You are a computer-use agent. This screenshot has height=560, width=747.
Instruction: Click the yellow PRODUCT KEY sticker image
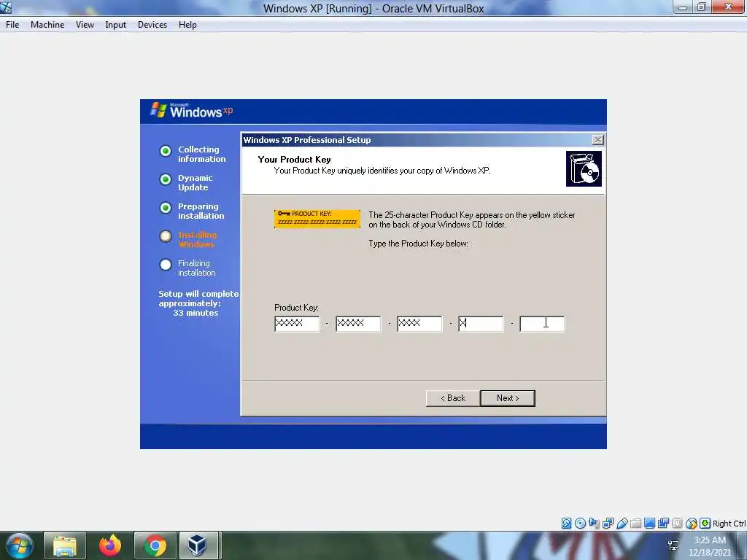pos(317,219)
